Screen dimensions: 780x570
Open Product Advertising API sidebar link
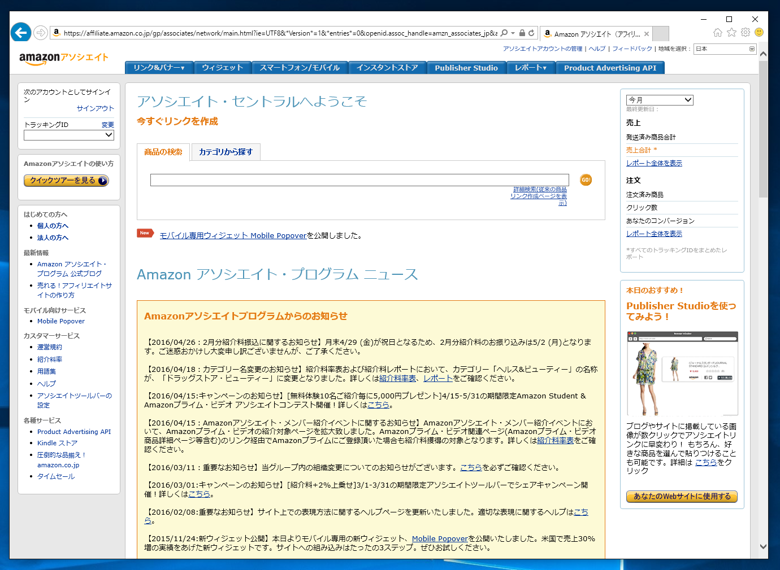(x=74, y=432)
